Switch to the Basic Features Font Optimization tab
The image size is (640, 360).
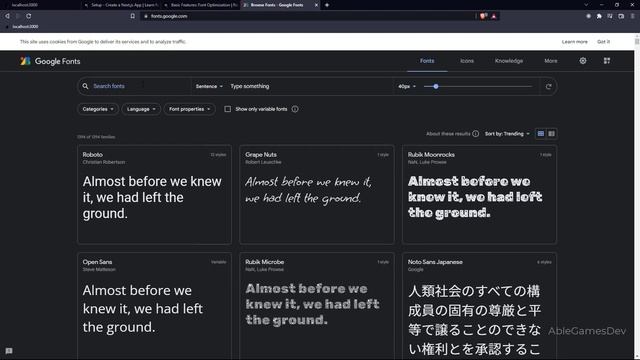pyautogui.click(x=200, y=5)
